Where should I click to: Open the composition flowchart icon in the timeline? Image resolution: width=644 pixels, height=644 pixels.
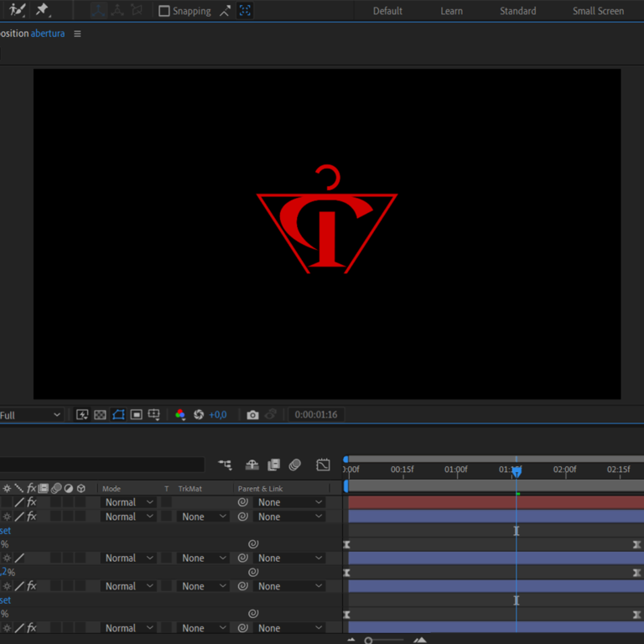(225, 465)
